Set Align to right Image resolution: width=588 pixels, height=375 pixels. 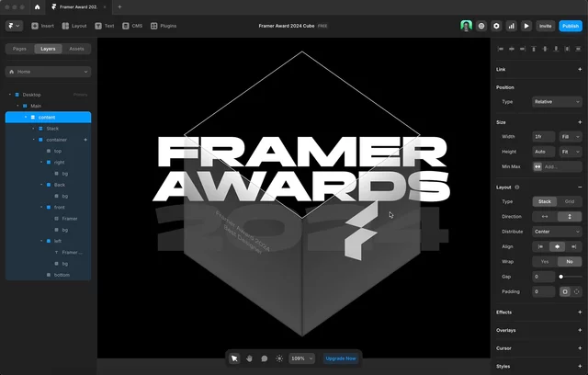point(573,246)
